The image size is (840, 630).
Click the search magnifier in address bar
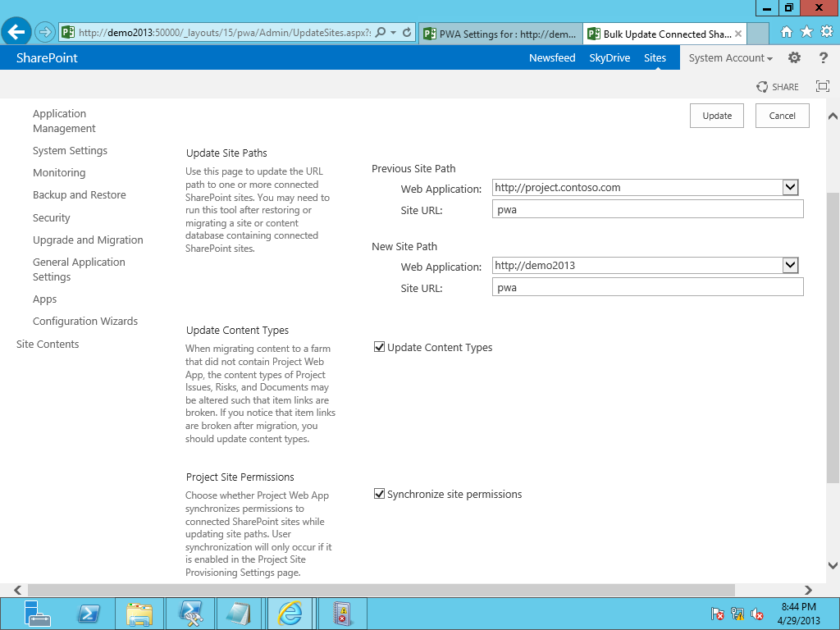point(381,32)
